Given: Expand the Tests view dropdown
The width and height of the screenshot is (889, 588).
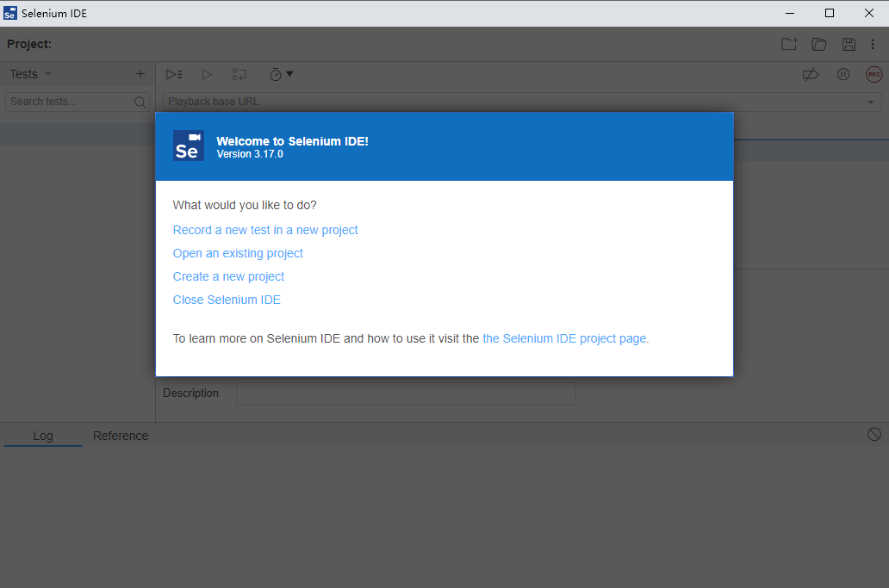Looking at the screenshot, I should [48, 74].
